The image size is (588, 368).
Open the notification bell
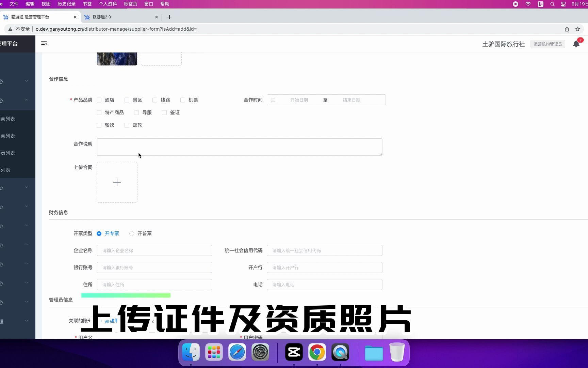point(576,44)
